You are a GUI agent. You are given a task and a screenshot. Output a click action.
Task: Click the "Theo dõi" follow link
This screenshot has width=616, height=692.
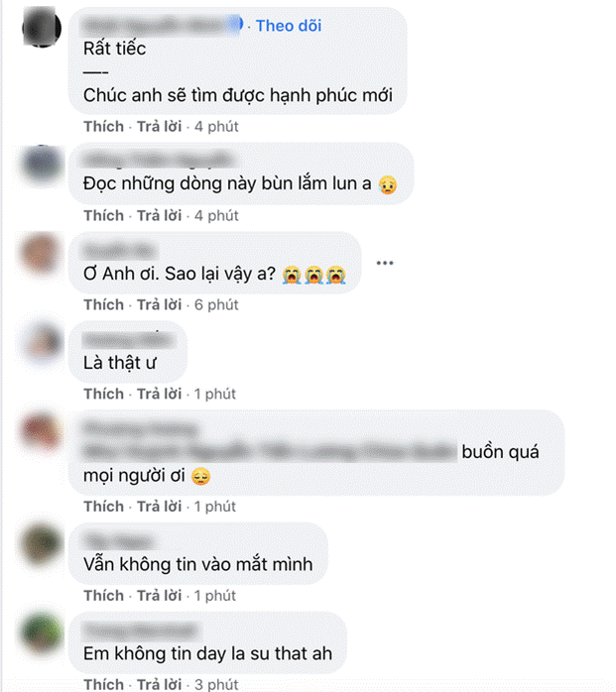289,26
